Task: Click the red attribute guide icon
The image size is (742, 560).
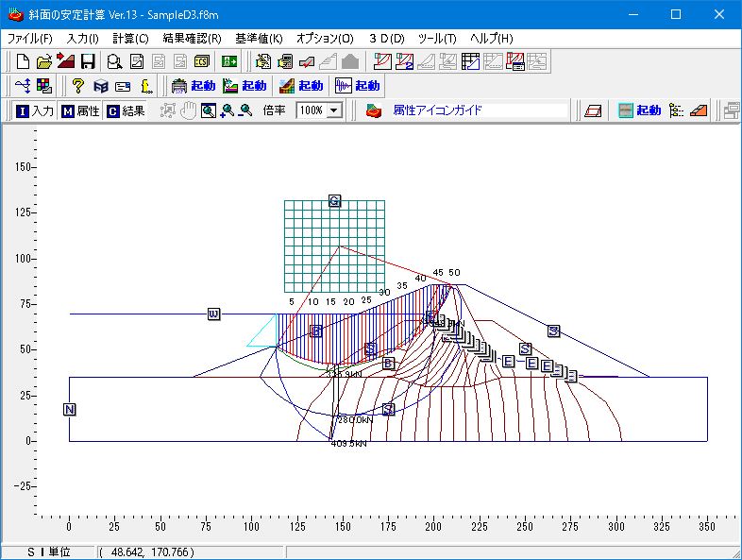Action: 374,110
